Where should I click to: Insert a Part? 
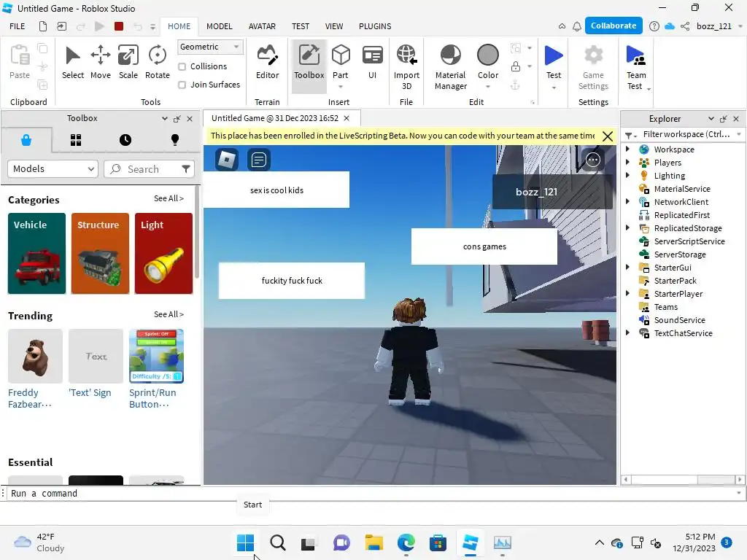point(341,64)
